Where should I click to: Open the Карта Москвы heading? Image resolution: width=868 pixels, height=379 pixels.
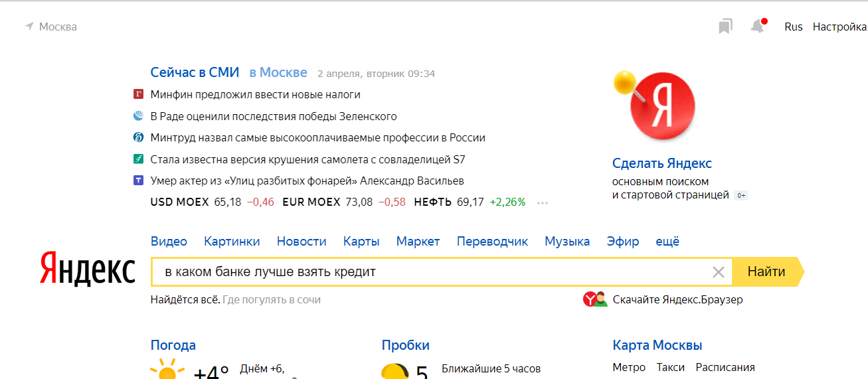tap(657, 345)
